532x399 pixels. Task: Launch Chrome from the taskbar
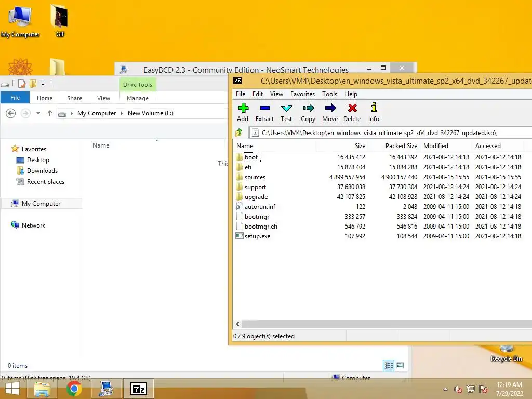pyautogui.click(x=74, y=389)
